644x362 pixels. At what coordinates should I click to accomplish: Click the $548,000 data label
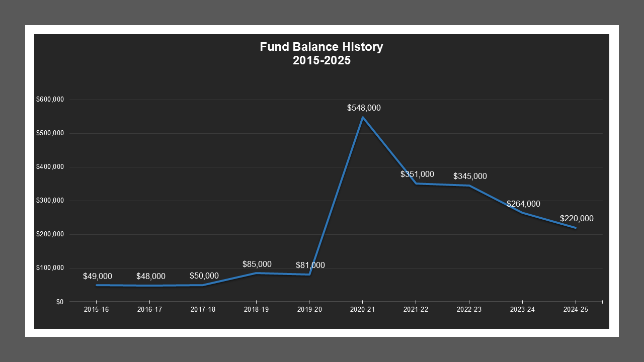[x=363, y=108]
